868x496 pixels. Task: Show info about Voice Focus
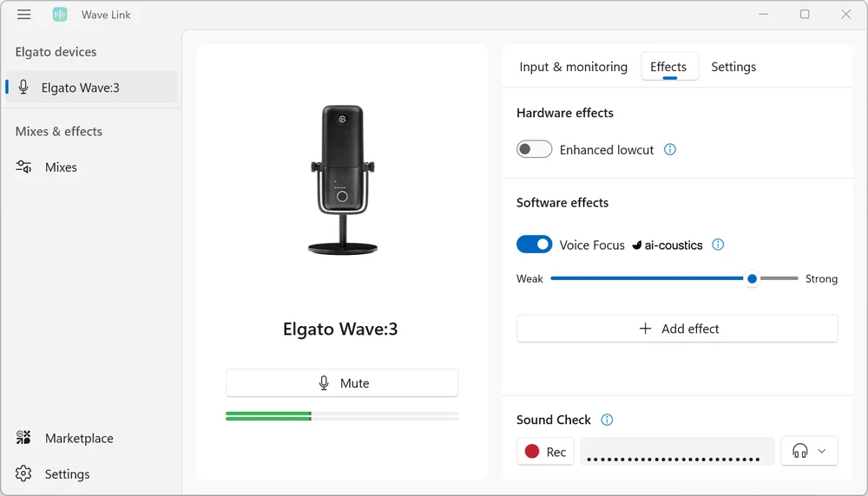718,245
